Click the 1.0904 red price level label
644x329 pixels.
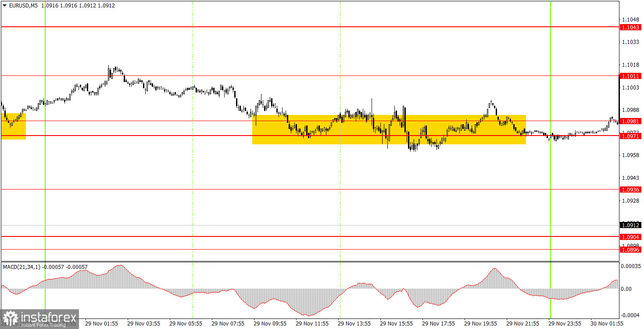click(x=631, y=237)
